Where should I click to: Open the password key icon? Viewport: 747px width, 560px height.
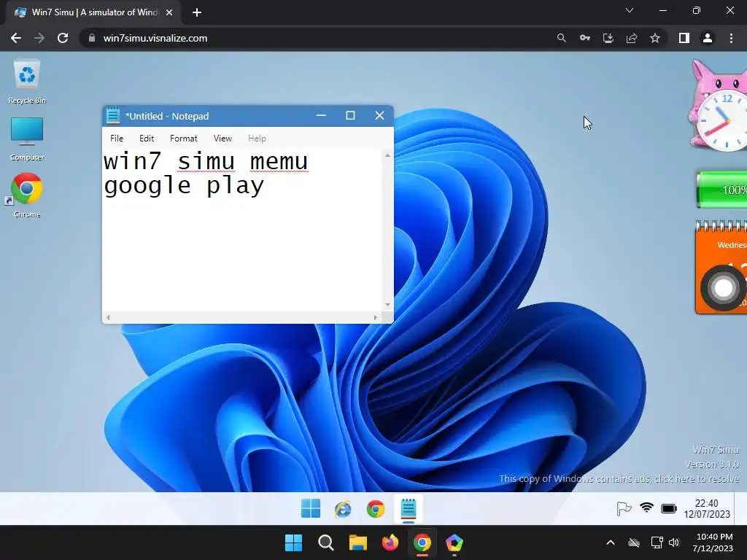click(x=584, y=38)
